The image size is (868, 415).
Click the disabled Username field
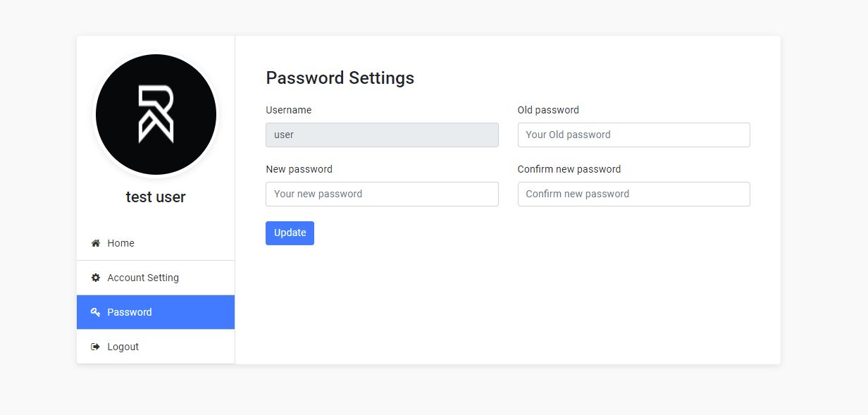tap(382, 135)
